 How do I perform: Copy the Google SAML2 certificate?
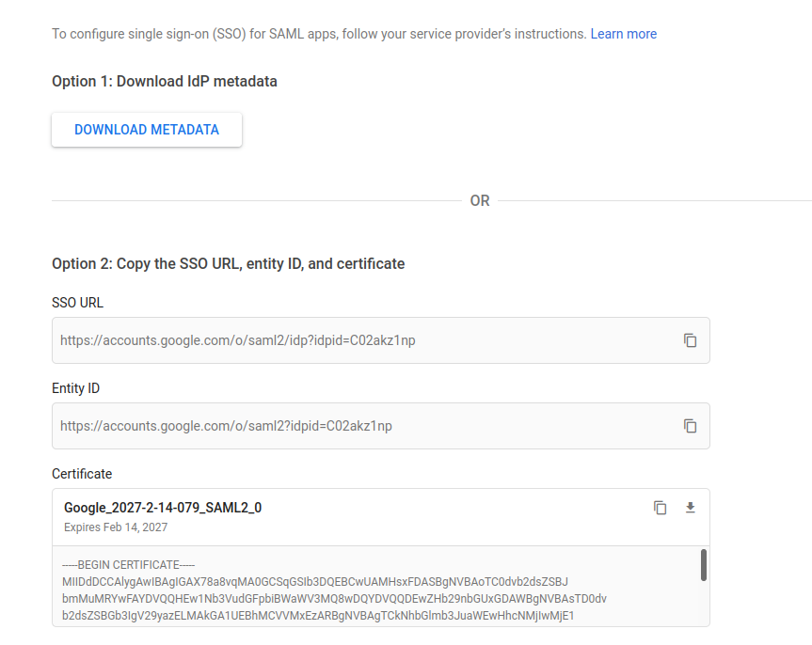(x=660, y=508)
